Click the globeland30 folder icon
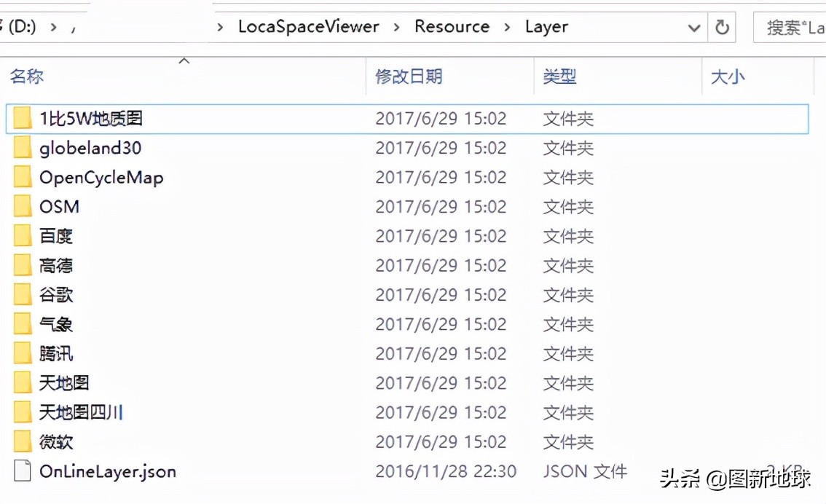 22,147
